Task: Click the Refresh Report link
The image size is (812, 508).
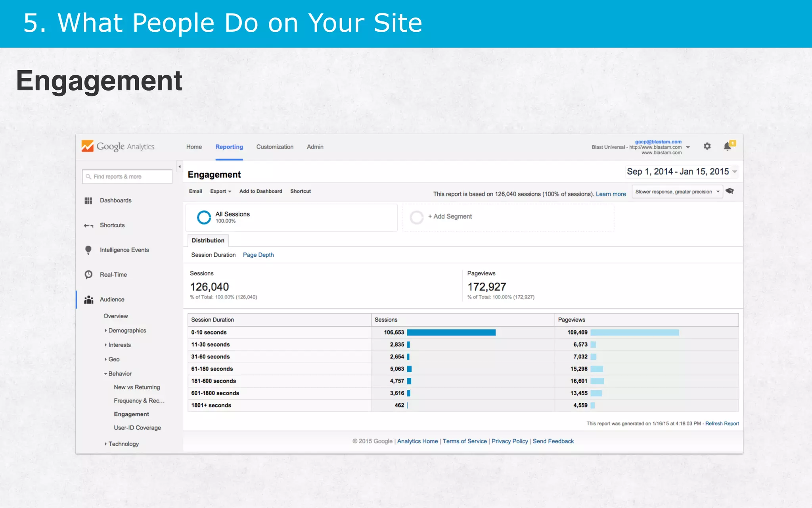Action: click(722, 423)
